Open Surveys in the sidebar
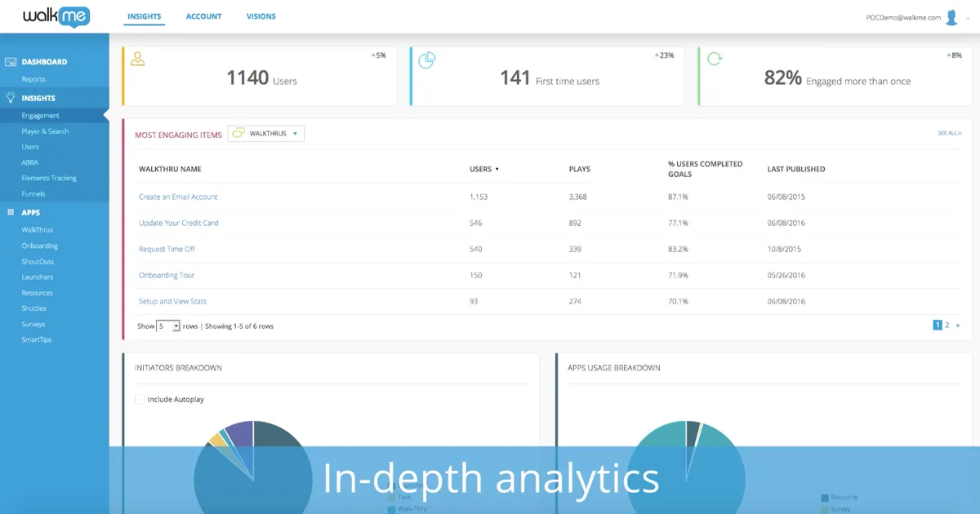This screenshot has height=514, width=980. point(33,324)
